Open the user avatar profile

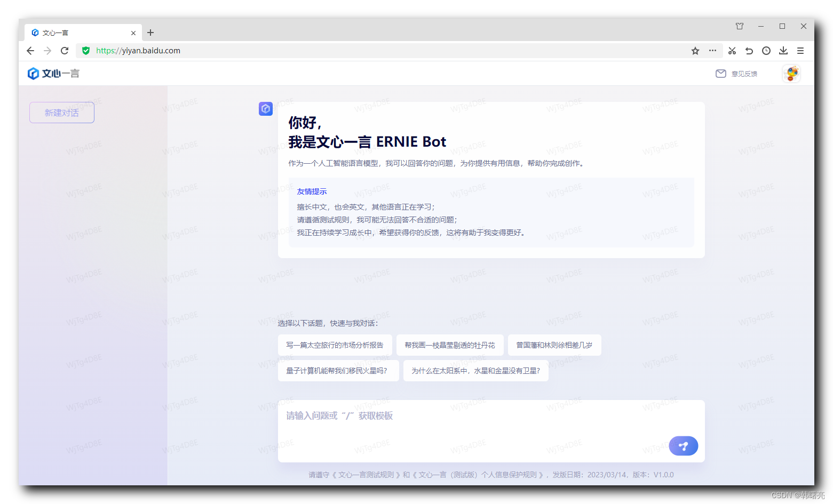(x=792, y=74)
